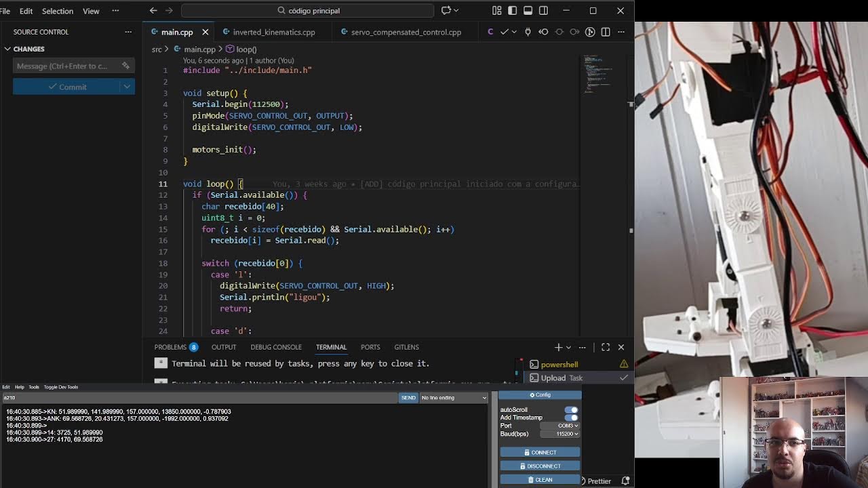Open the circled git graph icon
868x488 pixels.
pos(590,32)
